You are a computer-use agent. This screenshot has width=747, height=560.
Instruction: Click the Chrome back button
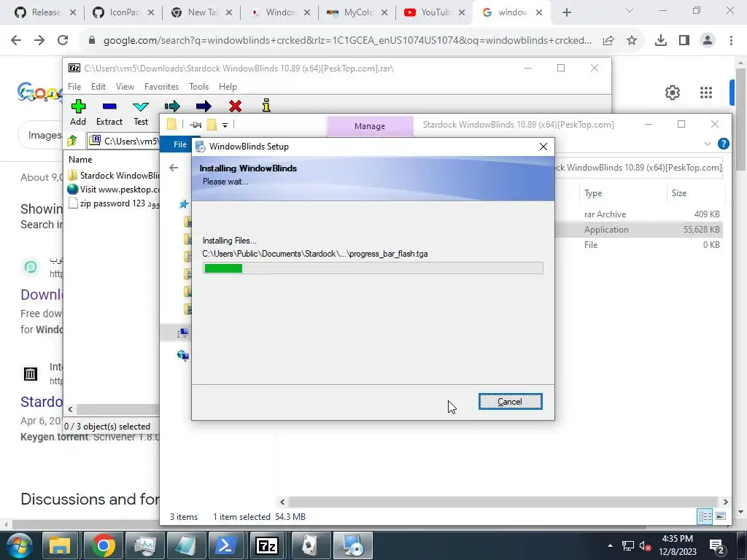tap(16, 41)
